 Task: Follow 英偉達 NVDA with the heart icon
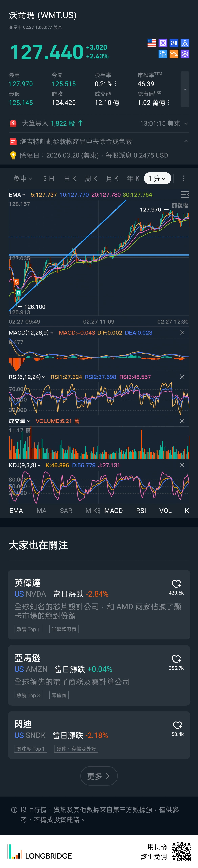coord(176,584)
